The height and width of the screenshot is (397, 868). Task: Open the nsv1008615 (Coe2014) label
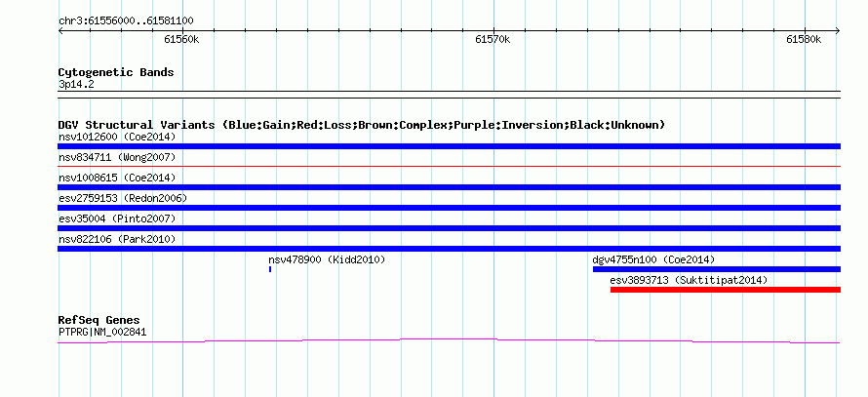[117, 178]
